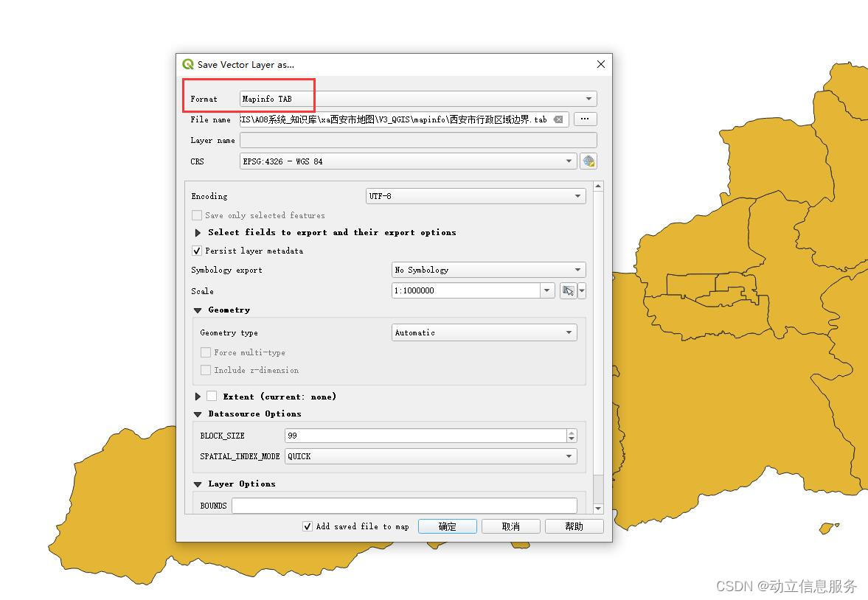Expand the Extent (current: none) section
This screenshot has height=600, width=868.
coord(198,397)
